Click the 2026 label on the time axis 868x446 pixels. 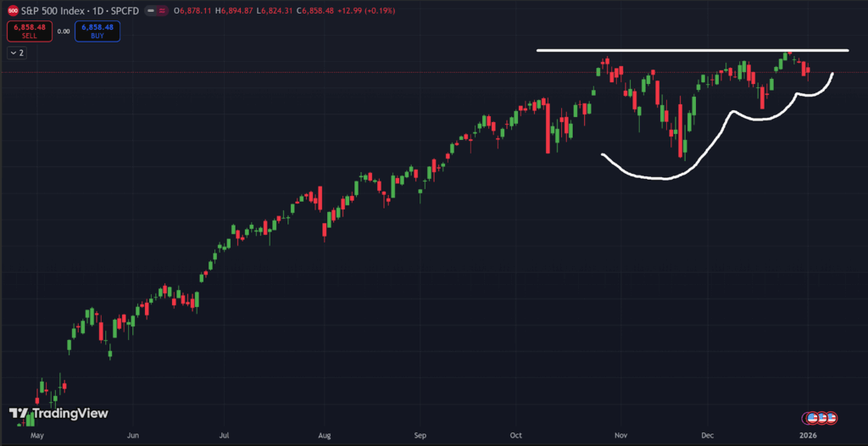tap(808, 434)
